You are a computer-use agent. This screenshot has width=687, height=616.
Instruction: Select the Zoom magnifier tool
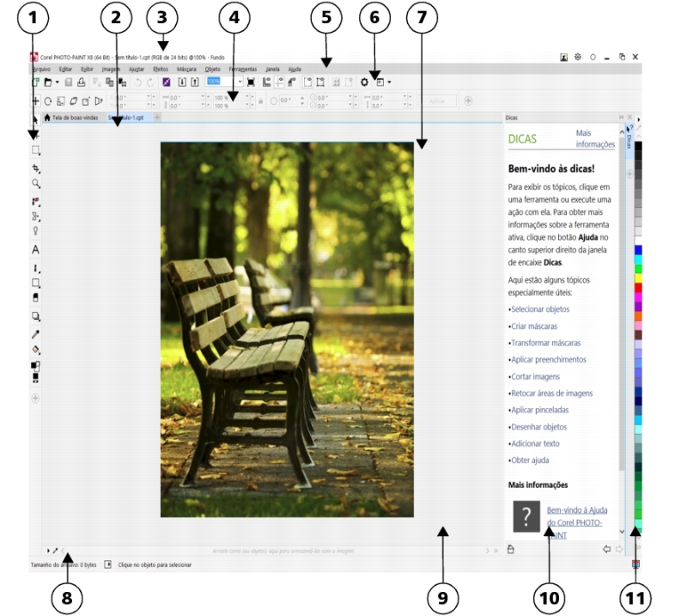(36, 184)
